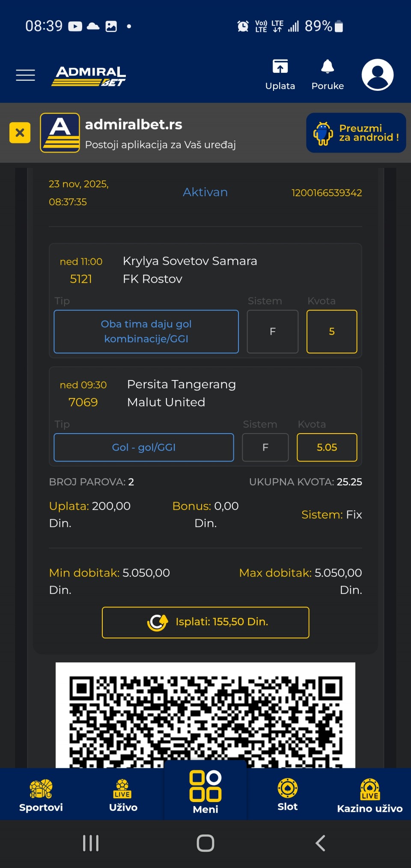Tap the Admiral Bet logo
Image resolution: width=411 pixels, height=868 pixels.
coord(89,76)
